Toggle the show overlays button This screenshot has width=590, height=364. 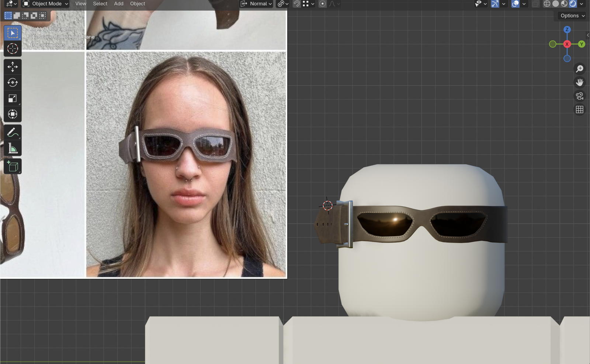pyautogui.click(x=516, y=4)
